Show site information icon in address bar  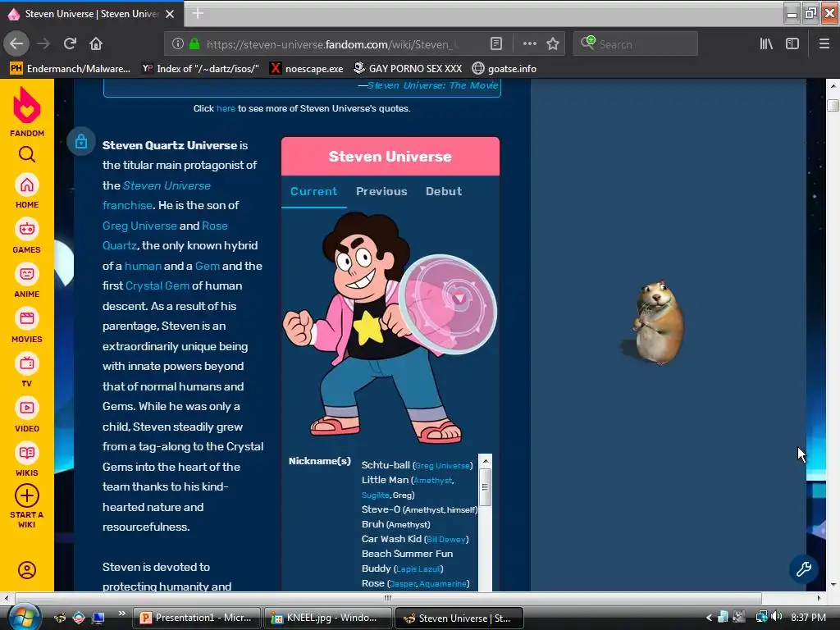click(x=178, y=44)
